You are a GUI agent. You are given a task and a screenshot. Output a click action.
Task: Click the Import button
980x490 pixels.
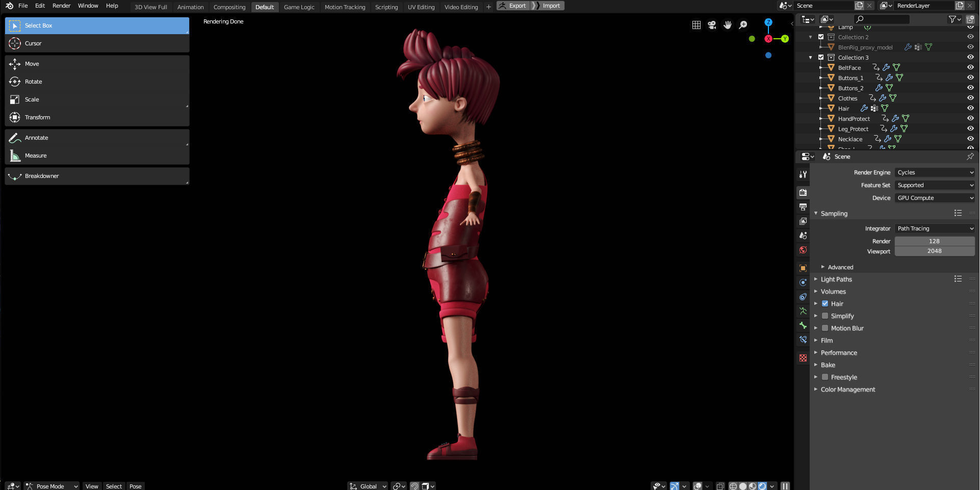tap(548, 6)
